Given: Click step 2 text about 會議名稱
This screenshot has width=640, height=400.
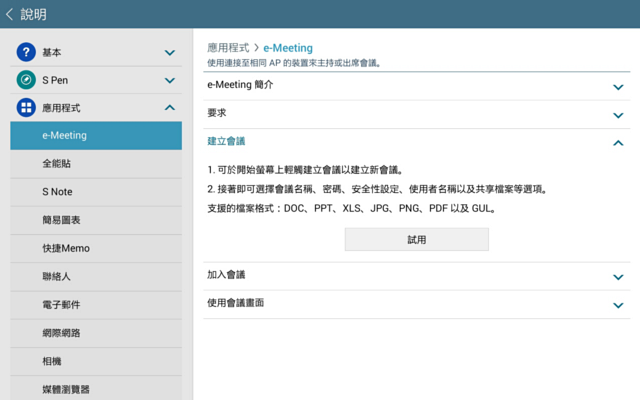Looking at the screenshot, I should tap(378, 189).
